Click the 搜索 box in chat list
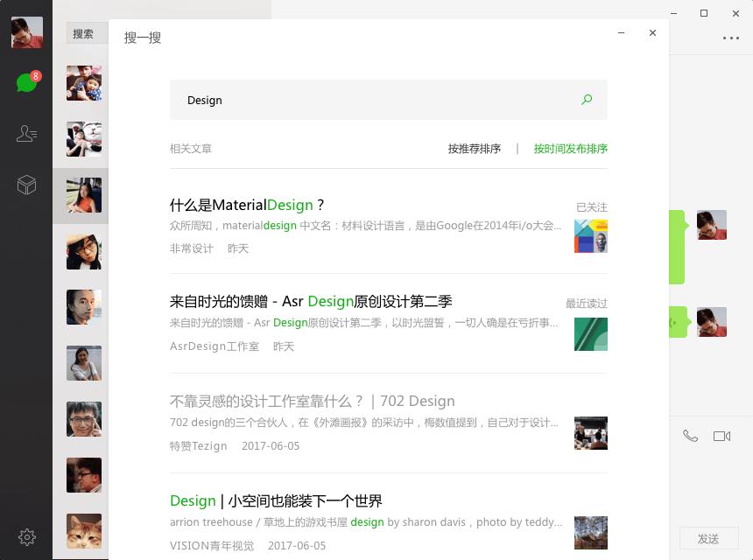This screenshot has height=560, width=753. click(88, 33)
